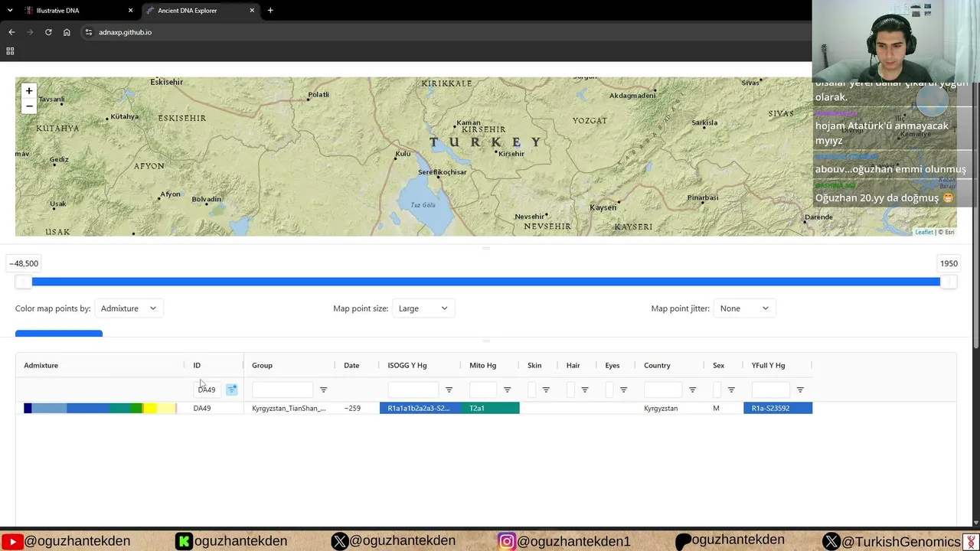Image resolution: width=980 pixels, height=551 pixels.
Task: Click the 1950 end date label
Action: coord(949,263)
